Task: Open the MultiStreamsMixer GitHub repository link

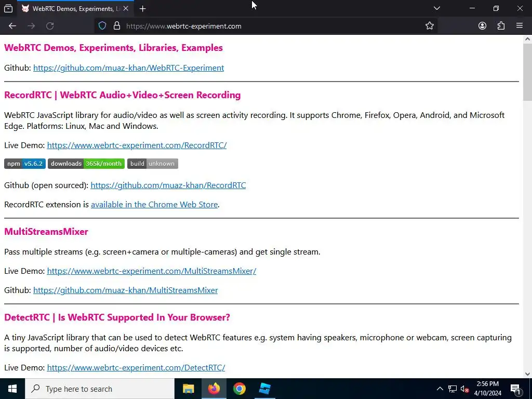Action: coord(126,290)
